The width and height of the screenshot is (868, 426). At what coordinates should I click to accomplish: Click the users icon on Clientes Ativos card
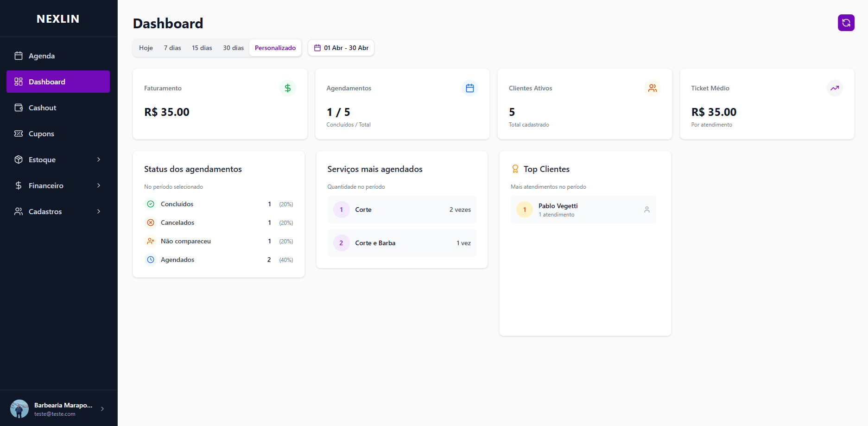(652, 88)
